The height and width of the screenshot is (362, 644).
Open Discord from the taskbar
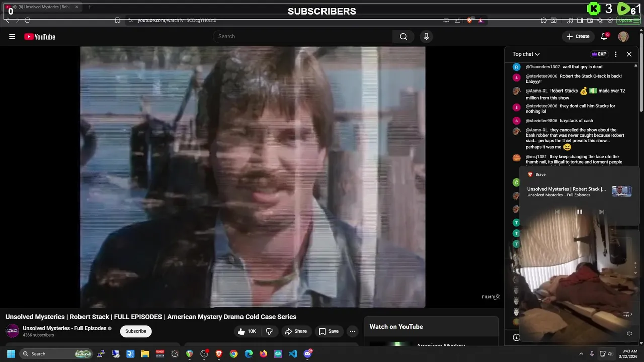[x=307, y=354]
